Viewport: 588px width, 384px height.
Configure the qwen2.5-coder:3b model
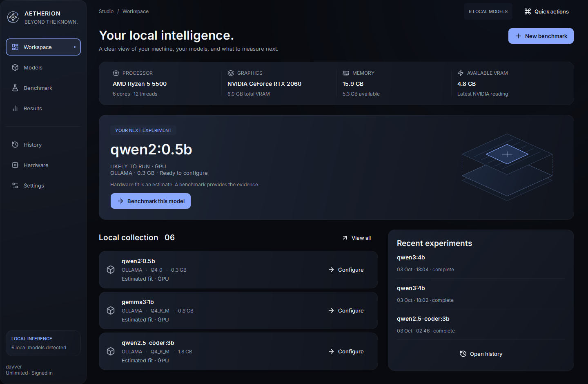pos(346,351)
